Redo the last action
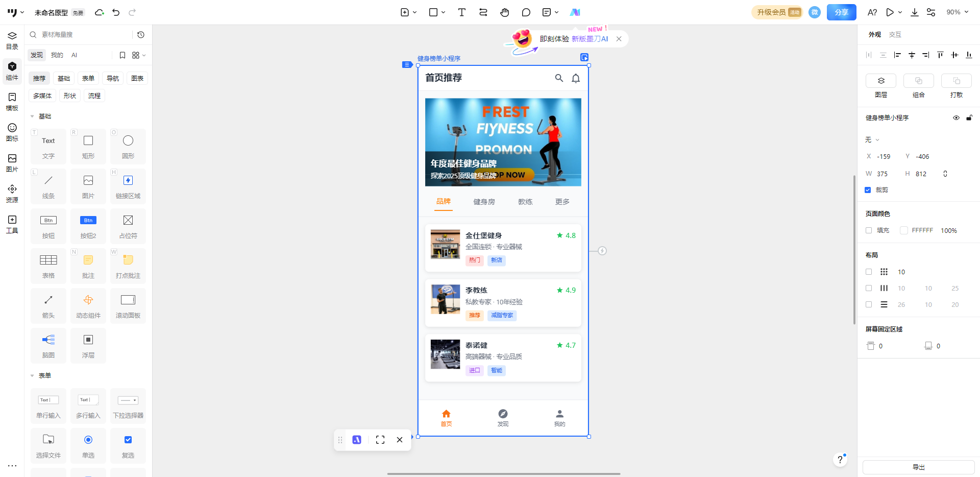Image resolution: width=980 pixels, height=477 pixels. pos(132,12)
